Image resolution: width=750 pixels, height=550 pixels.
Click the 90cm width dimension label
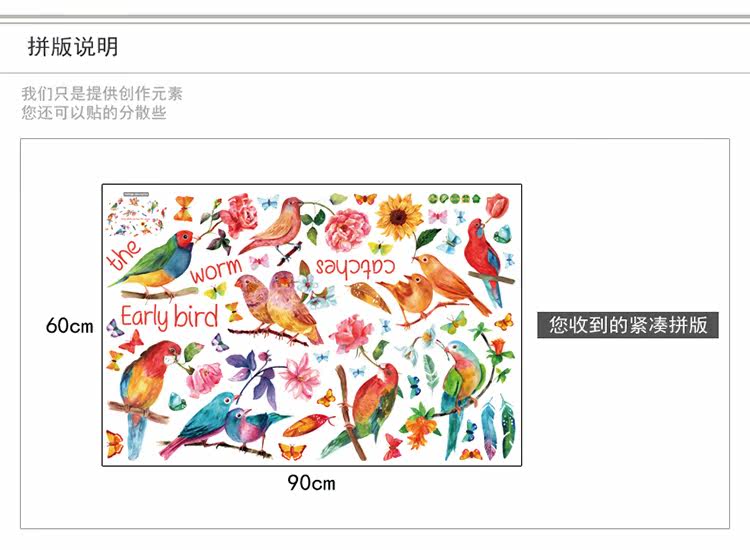click(311, 483)
